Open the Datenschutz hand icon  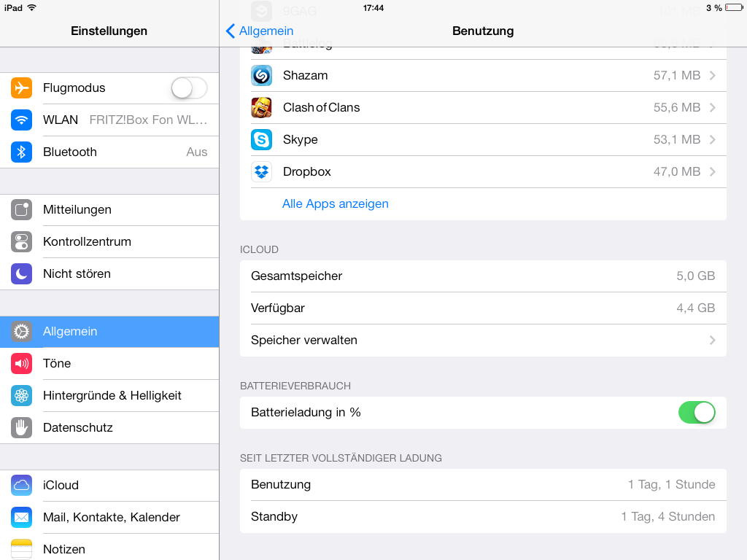(x=21, y=427)
